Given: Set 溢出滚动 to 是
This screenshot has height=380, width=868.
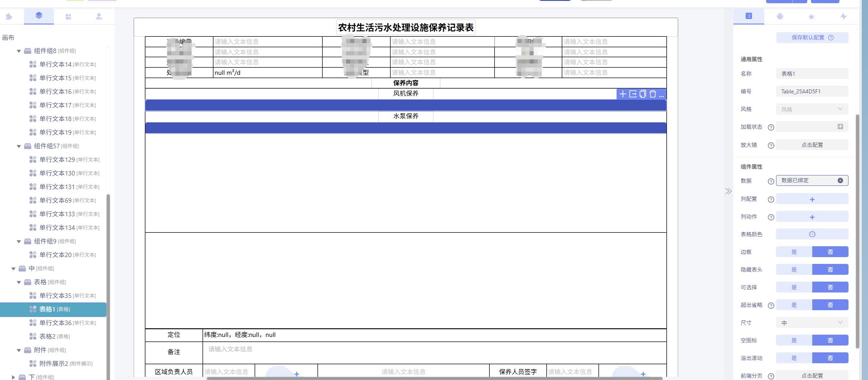Looking at the screenshot, I should click(794, 358).
